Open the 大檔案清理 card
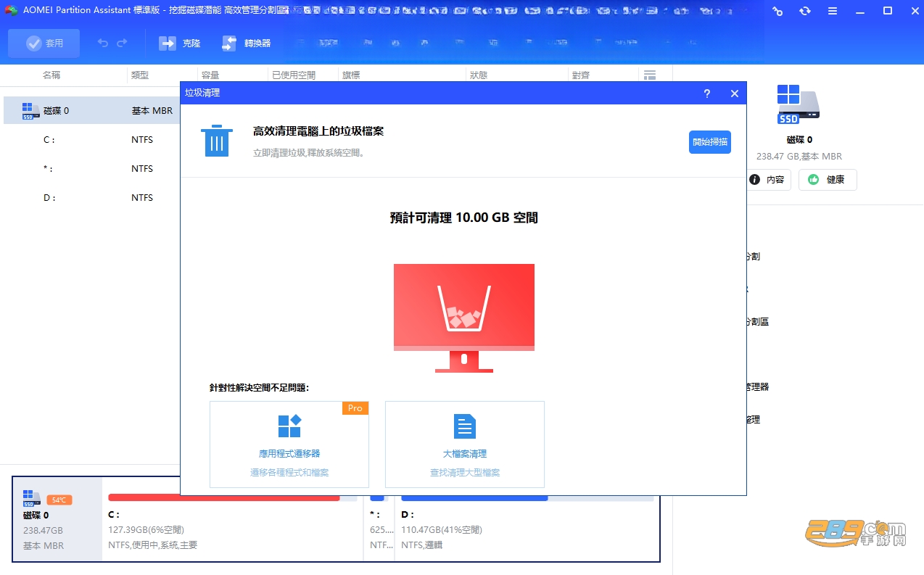This screenshot has height=575, width=924. (x=465, y=444)
